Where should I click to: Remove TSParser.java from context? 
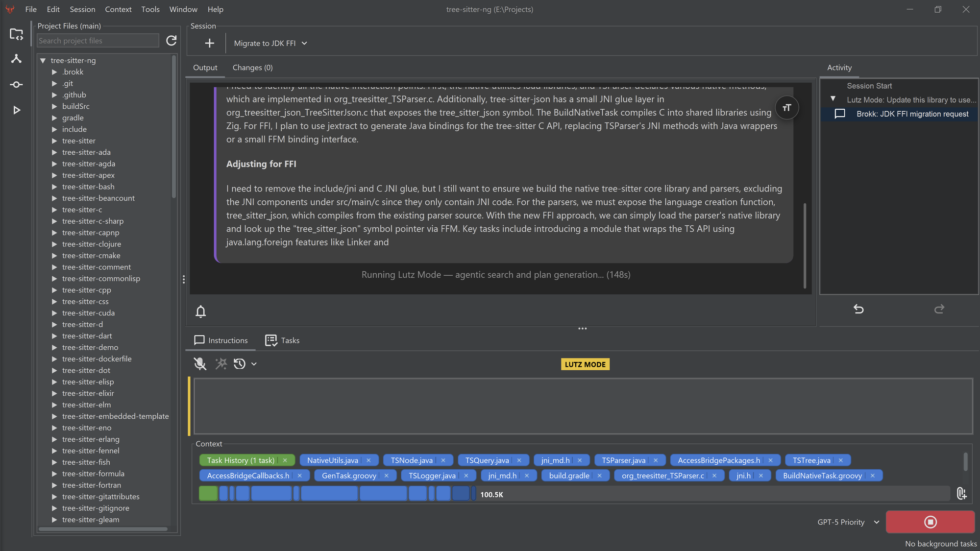[x=656, y=460]
